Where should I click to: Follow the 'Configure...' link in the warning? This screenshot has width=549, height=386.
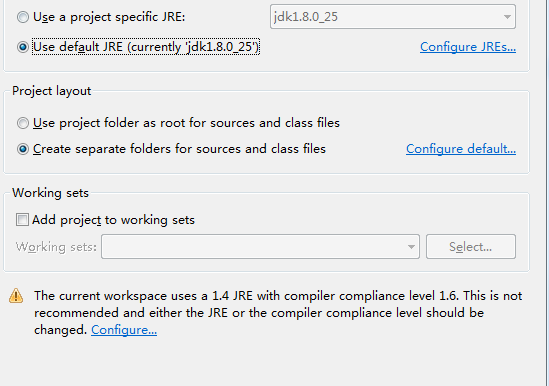[124, 330]
